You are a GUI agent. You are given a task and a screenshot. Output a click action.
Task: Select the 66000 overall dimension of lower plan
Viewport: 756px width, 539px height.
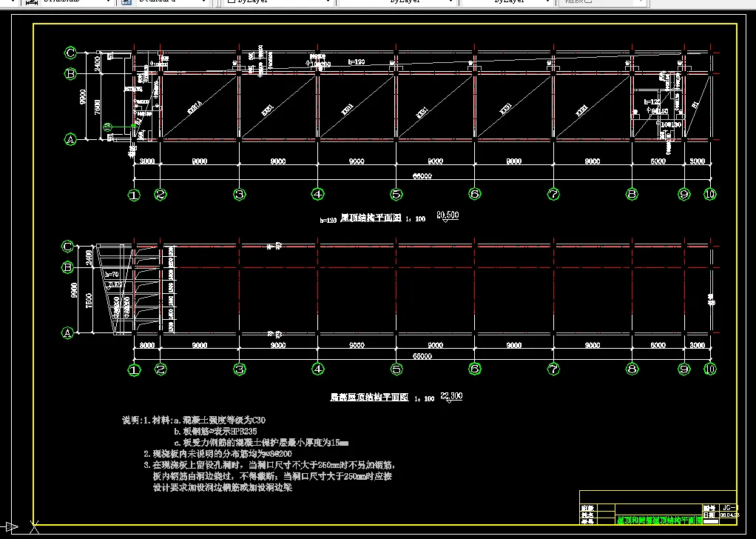(x=422, y=356)
